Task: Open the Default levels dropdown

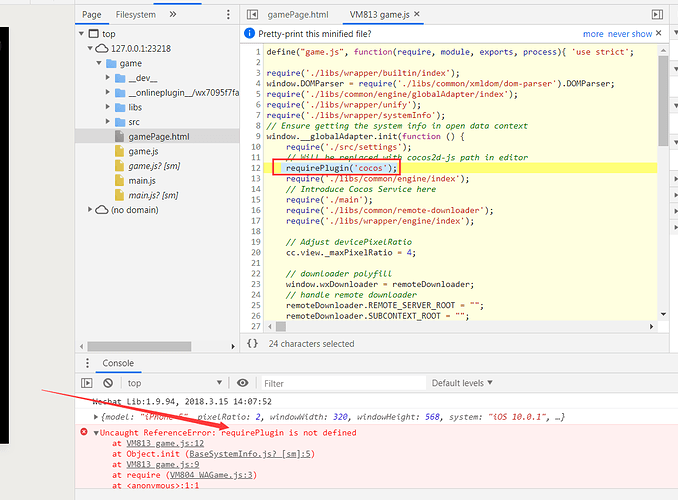Action: click(x=462, y=383)
